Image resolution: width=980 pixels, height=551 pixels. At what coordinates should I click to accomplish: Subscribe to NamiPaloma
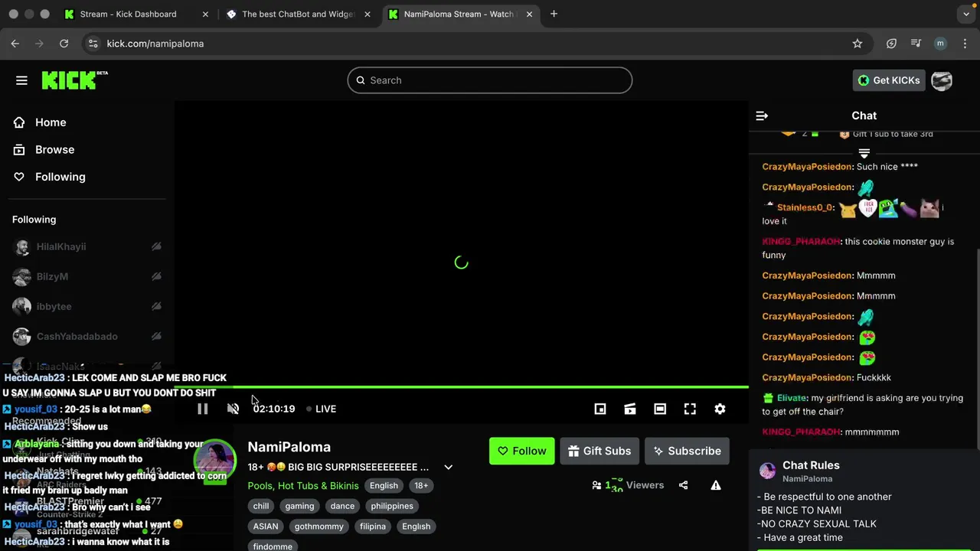tap(687, 451)
